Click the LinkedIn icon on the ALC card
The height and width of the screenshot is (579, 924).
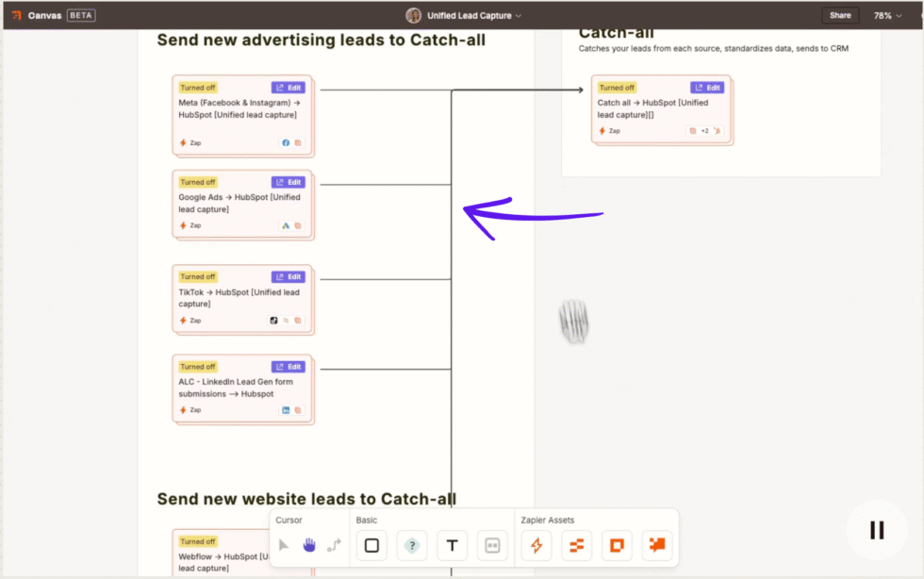[x=284, y=410]
